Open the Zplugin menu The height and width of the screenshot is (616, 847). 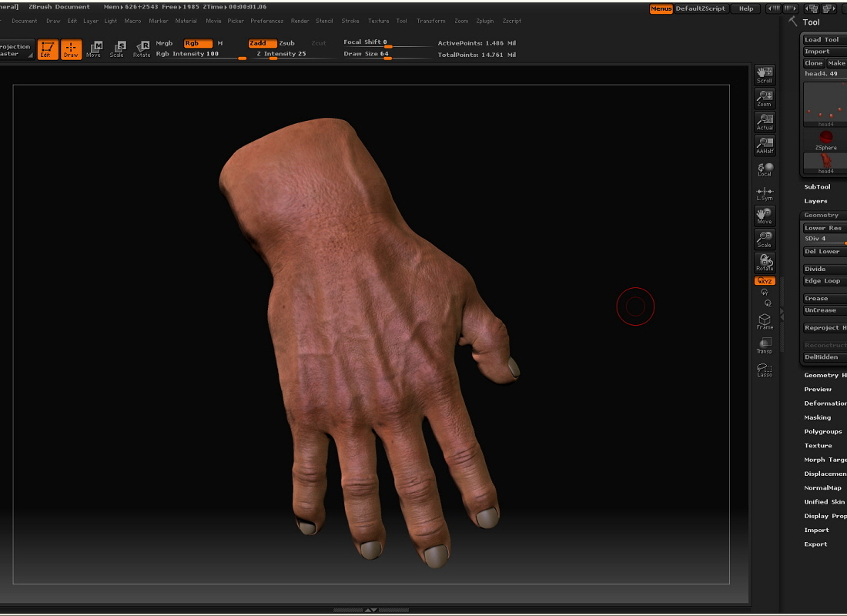[x=485, y=21]
